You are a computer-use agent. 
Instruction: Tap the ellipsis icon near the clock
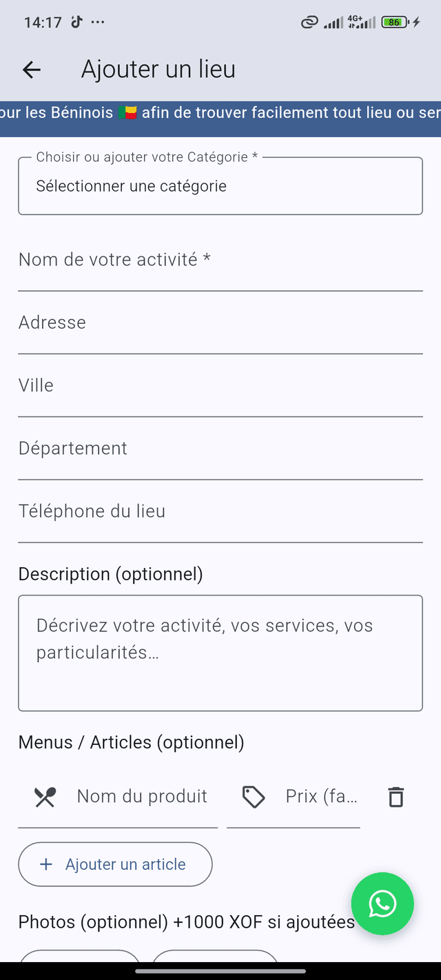pos(98,21)
